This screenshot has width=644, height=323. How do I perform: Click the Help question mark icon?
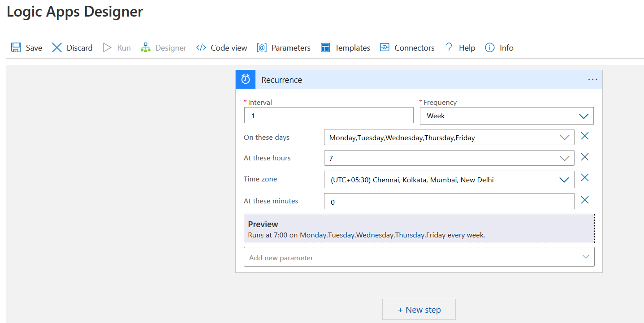449,47
